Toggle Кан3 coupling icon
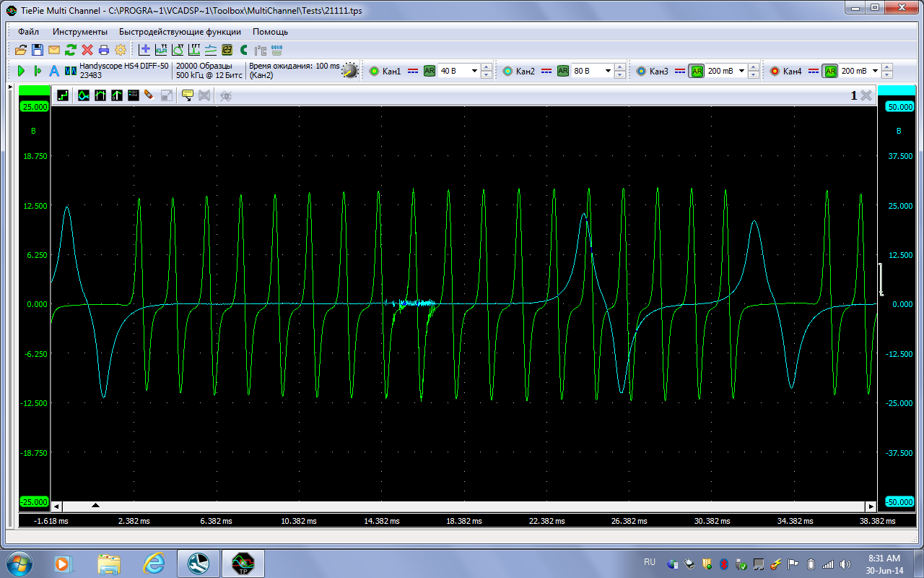924x578 pixels. [x=680, y=71]
